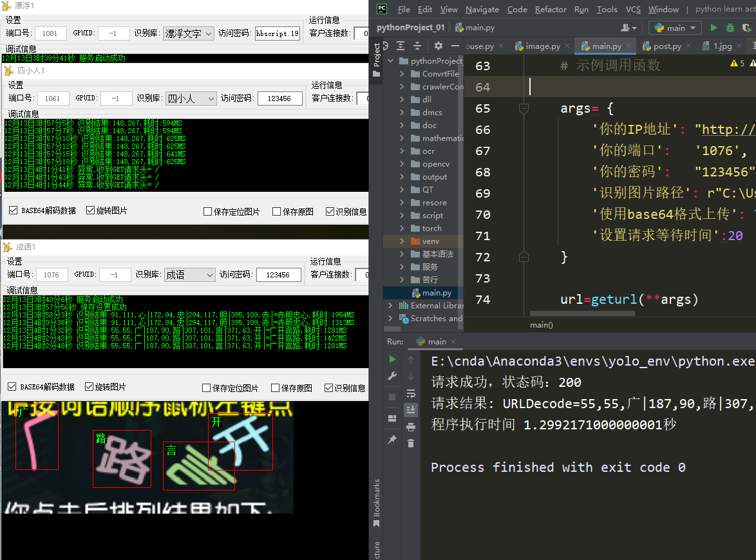The image size is (756, 560).
Task: Expand the venv folder in project tree
Action: pyautogui.click(x=402, y=241)
